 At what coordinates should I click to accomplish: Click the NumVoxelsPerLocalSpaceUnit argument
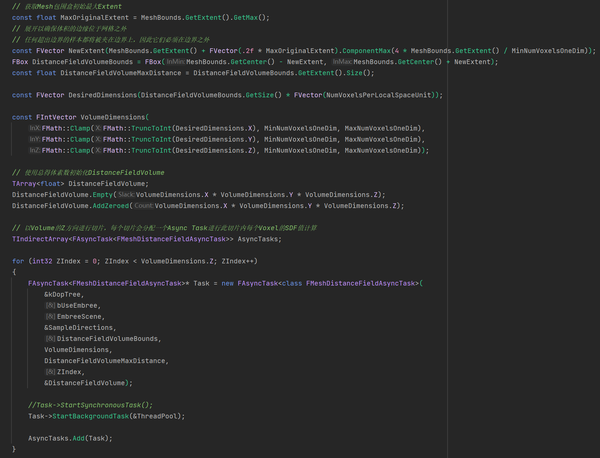pos(378,95)
